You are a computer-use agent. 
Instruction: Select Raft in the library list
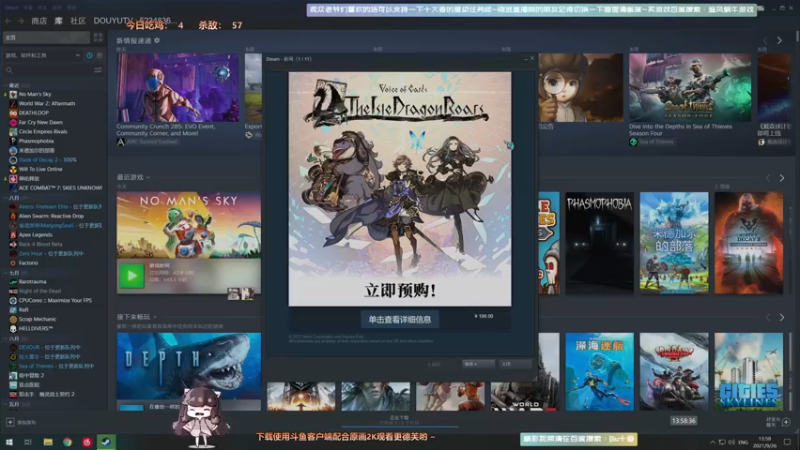(23, 310)
